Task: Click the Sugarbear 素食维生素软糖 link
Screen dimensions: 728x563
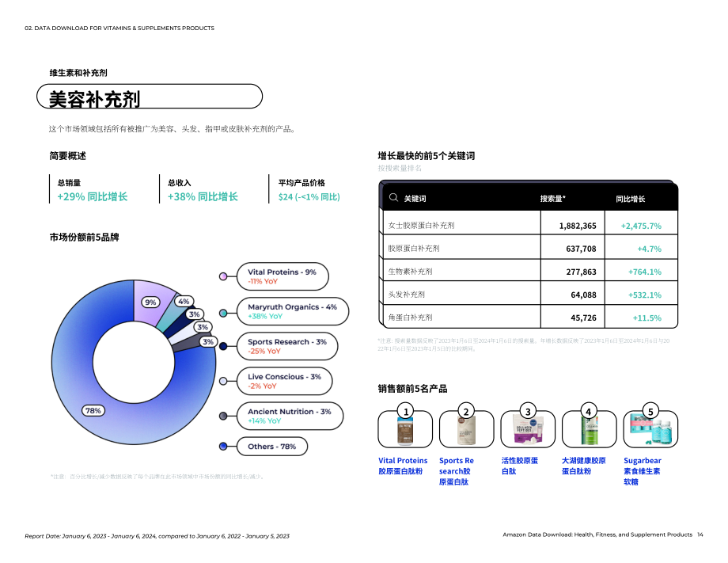Action: (x=642, y=471)
